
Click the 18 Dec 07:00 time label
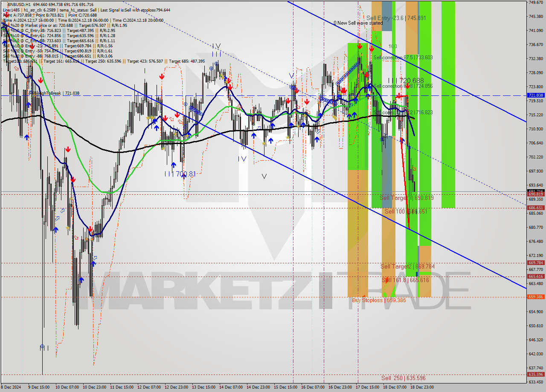(395, 388)
